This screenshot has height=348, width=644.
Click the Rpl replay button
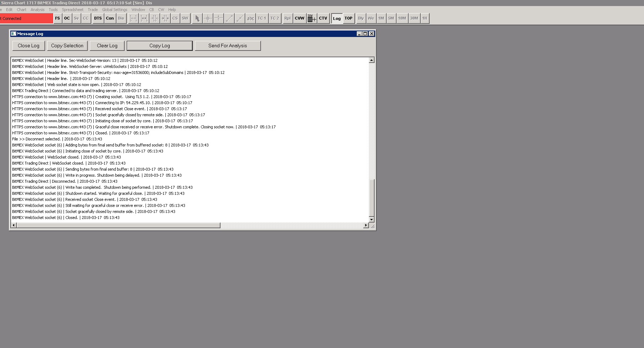tap(288, 18)
